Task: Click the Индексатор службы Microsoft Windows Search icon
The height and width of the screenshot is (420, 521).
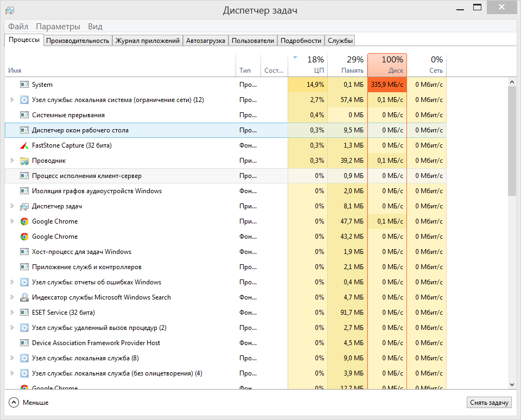Action: pos(24,297)
